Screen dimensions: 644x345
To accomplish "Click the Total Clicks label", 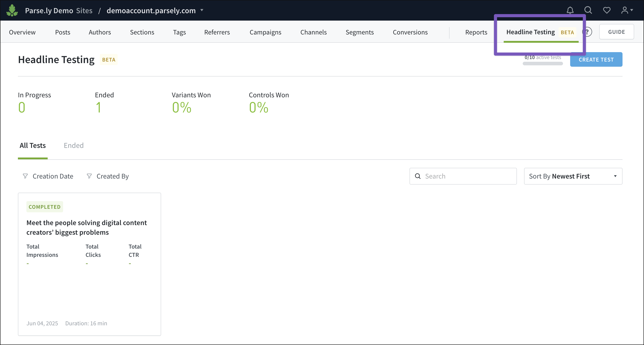I will [x=93, y=251].
